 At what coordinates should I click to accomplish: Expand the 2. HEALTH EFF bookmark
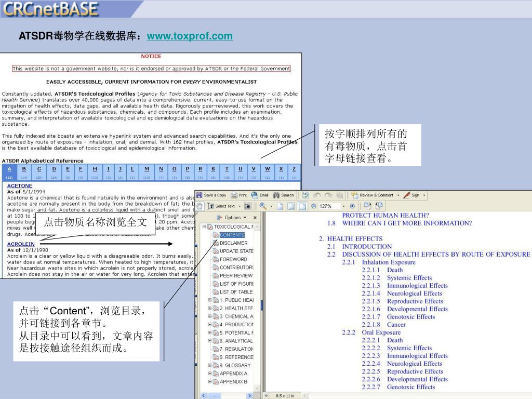[210, 308]
